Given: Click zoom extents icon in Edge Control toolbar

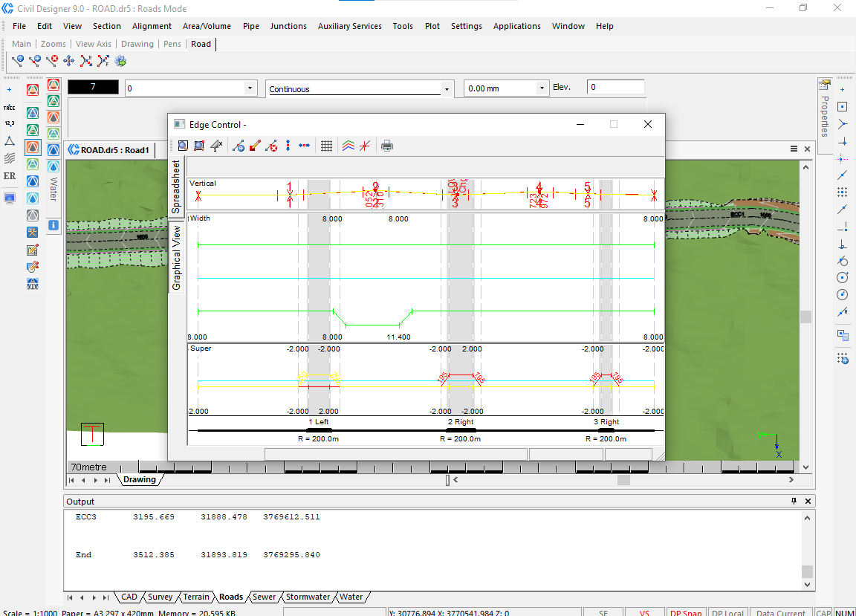Looking at the screenshot, I should coord(199,146).
